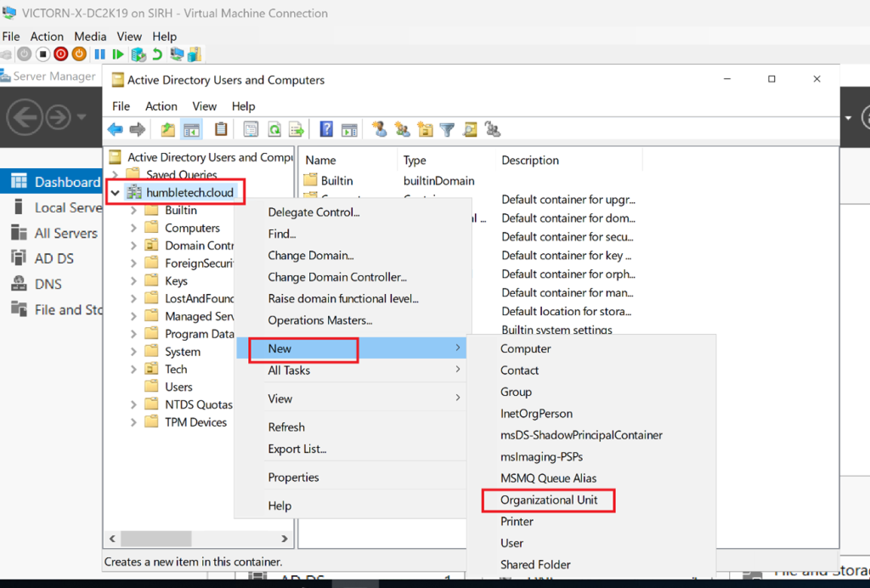Open the Action menu in ADUC
Viewport: 870px width, 588px height.
click(x=161, y=106)
